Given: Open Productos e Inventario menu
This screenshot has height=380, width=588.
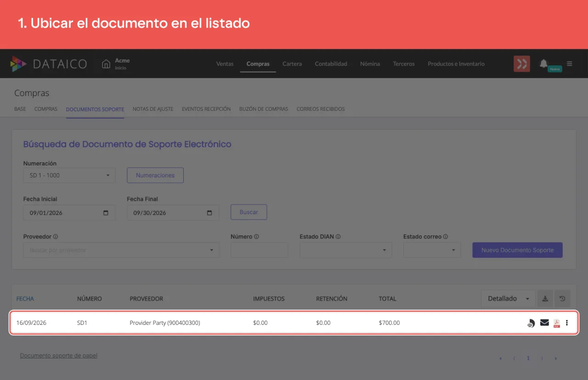Looking at the screenshot, I should pos(456,64).
